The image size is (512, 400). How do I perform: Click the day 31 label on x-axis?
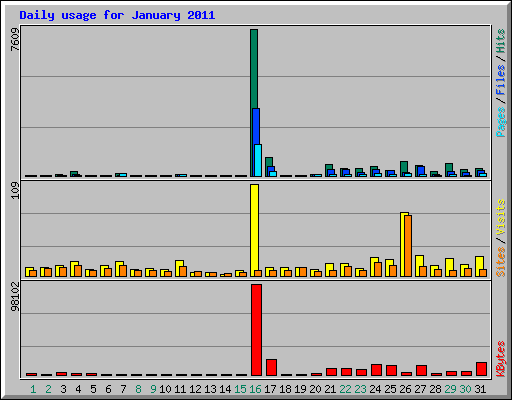coord(480,389)
